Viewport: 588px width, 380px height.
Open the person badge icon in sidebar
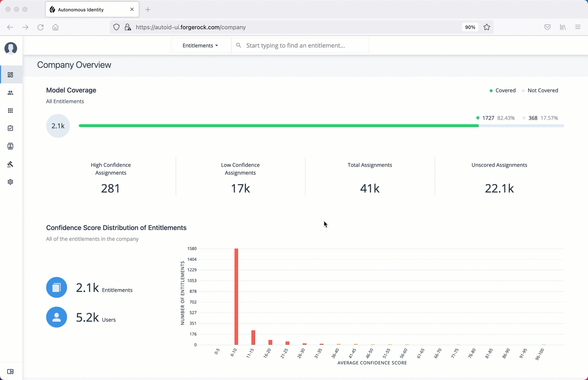click(11, 146)
